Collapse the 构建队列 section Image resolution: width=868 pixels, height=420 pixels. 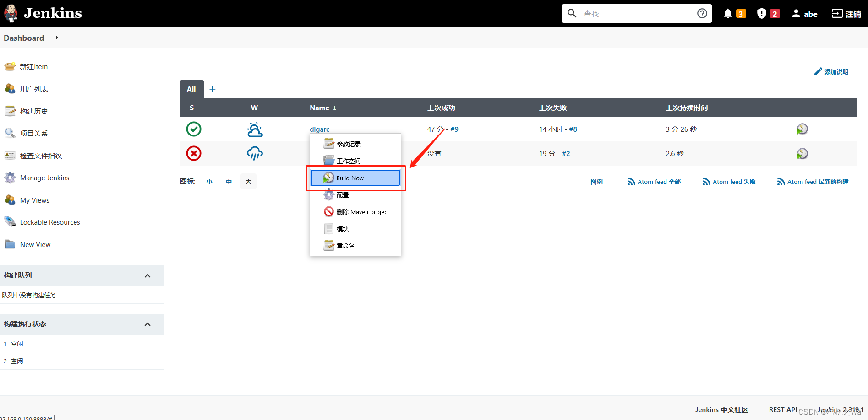[x=147, y=275]
